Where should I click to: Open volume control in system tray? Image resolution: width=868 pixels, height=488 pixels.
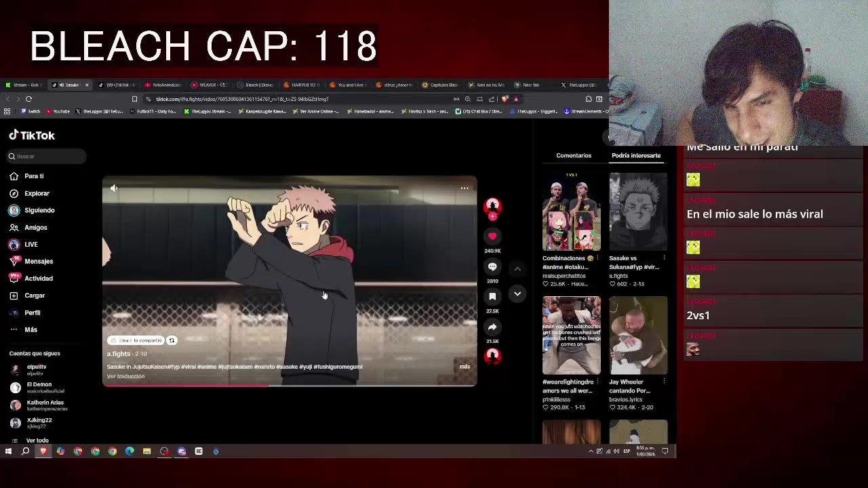(615, 451)
